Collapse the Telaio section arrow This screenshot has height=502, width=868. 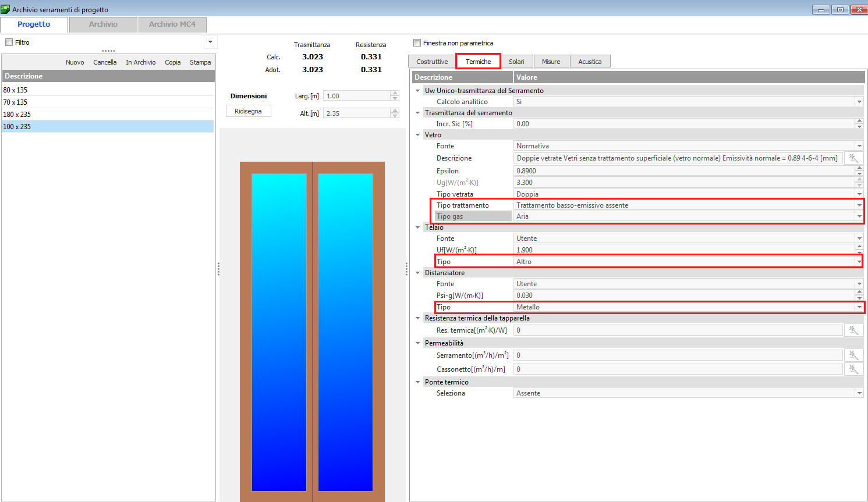pyautogui.click(x=417, y=227)
